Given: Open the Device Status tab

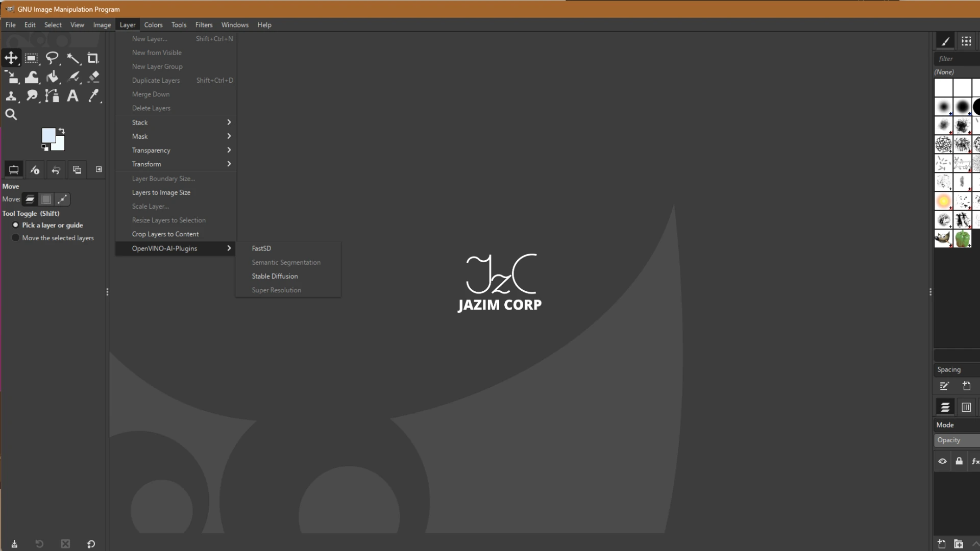Looking at the screenshot, I should (35, 170).
